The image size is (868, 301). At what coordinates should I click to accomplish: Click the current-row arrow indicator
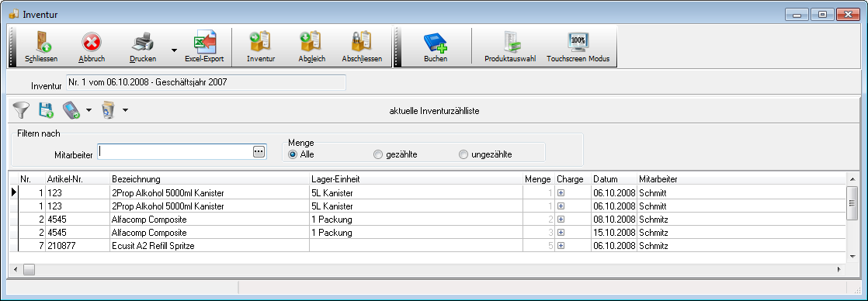(x=14, y=192)
